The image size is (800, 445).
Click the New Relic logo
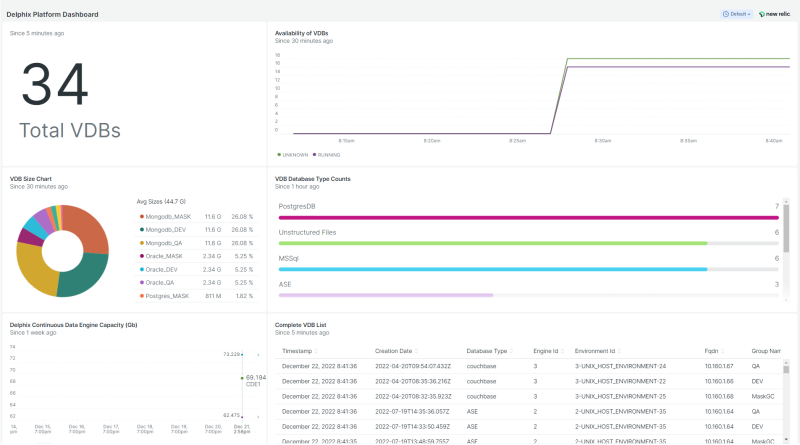[774, 14]
